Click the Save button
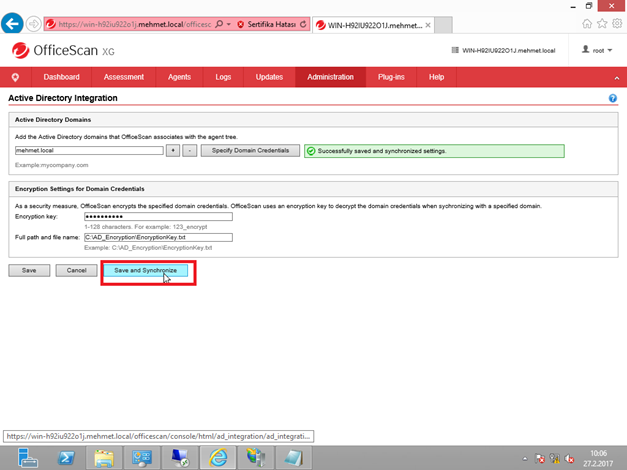This screenshot has width=627, height=470. [x=29, y=270]
